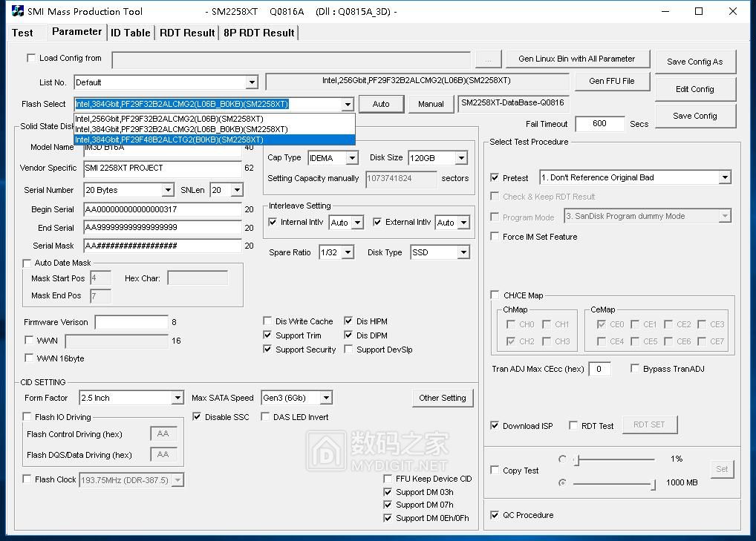Click Gen Linux Bin with All Parameter
Image resolution: width=756 pixels, height=541 pixels.
577,59
